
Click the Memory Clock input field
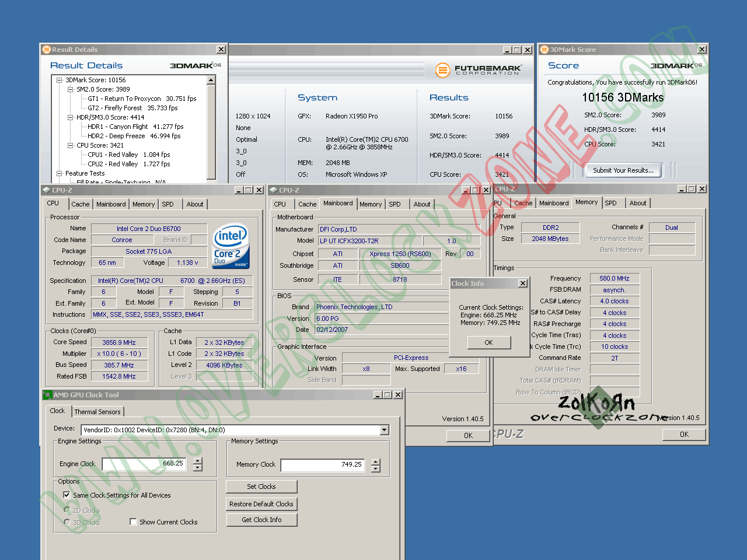click(322, 465)
